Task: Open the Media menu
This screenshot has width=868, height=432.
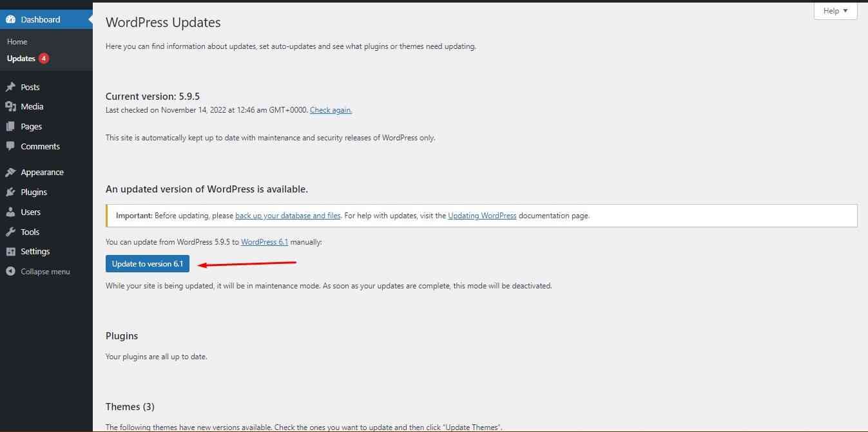Action: pos(46,106)
